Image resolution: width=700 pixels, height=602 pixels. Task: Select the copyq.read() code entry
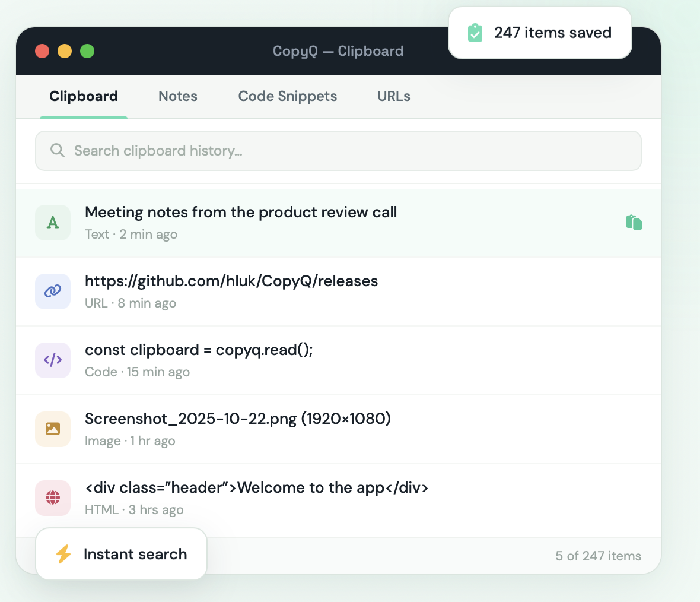(x=338, y=360)
